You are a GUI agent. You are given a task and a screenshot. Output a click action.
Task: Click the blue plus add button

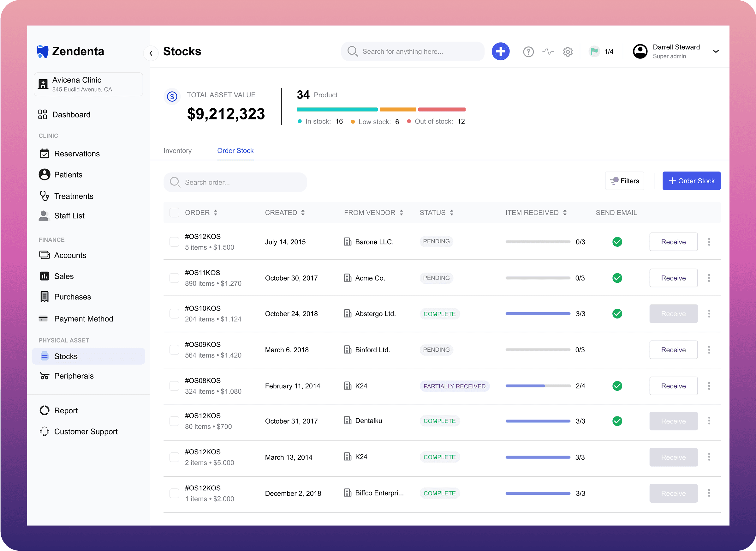[500, 51]
